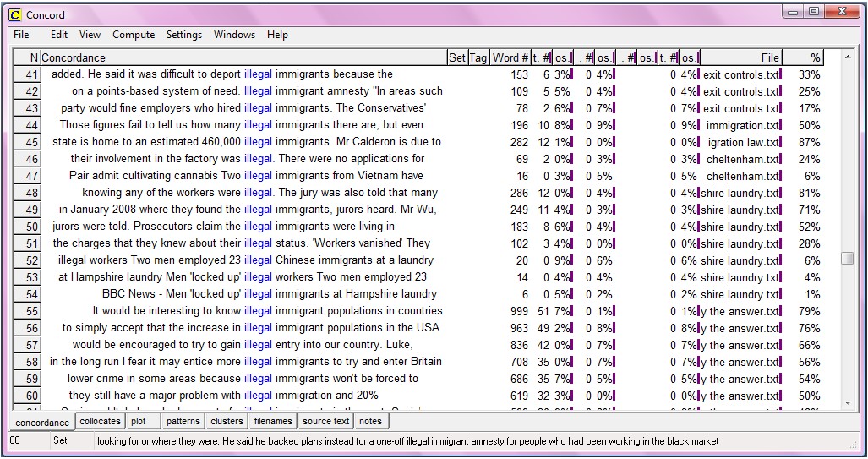Maximize the Concord window

coord(813,12)
